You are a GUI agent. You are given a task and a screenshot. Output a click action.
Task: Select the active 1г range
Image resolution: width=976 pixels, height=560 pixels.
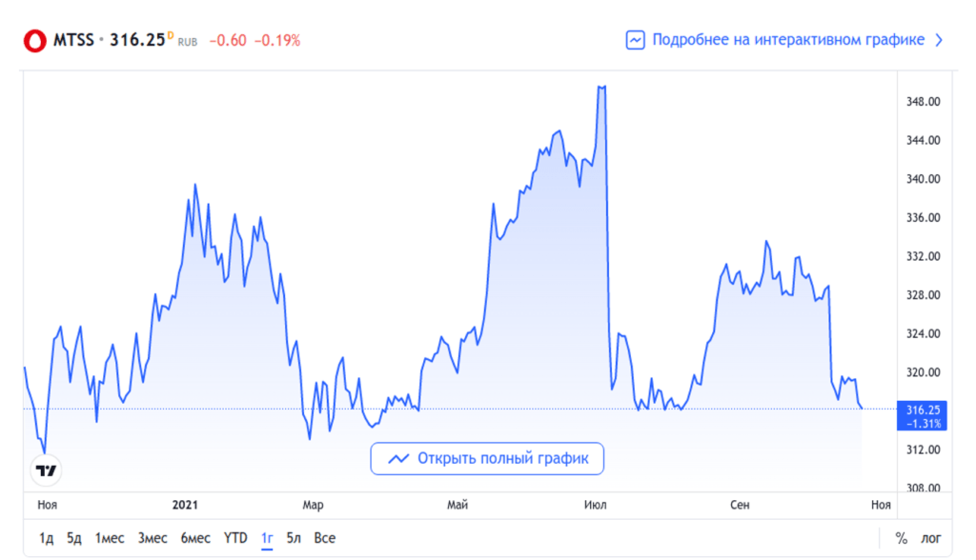[x=267, y=538]
